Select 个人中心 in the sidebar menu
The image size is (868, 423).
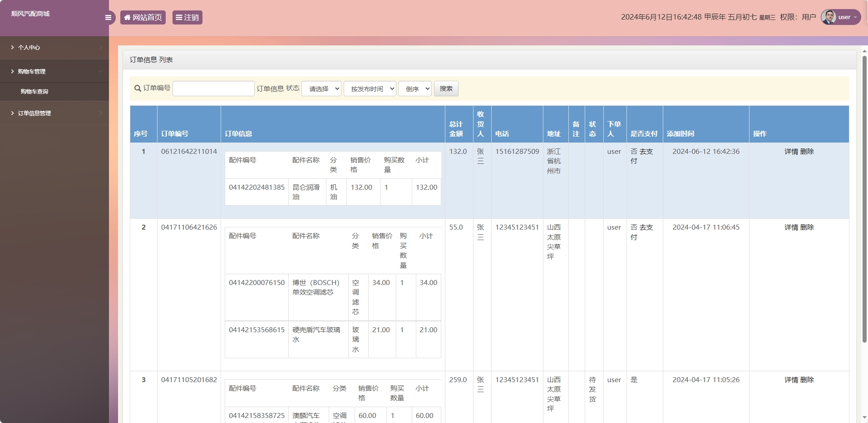29,47
